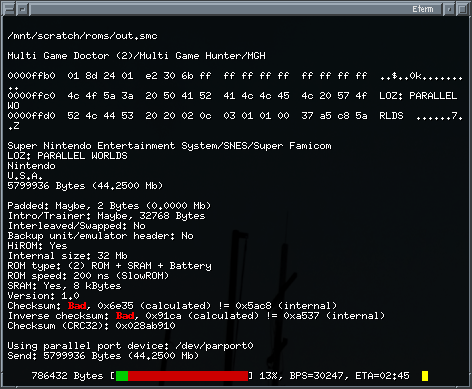Open the window menu button in Eterm titlebar
Image resolution: width=472 pixels, height=389 pixels.
[x=9, y=9]
